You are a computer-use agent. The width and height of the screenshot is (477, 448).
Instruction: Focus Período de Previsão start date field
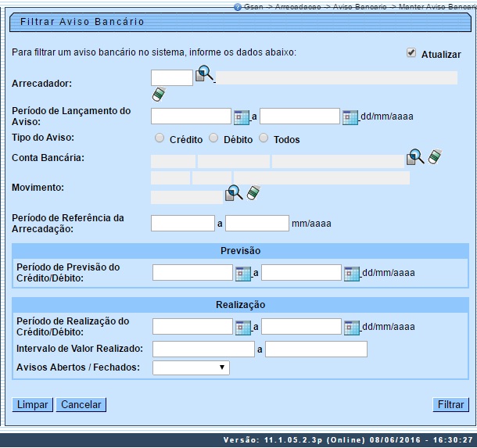pos(192,273)
